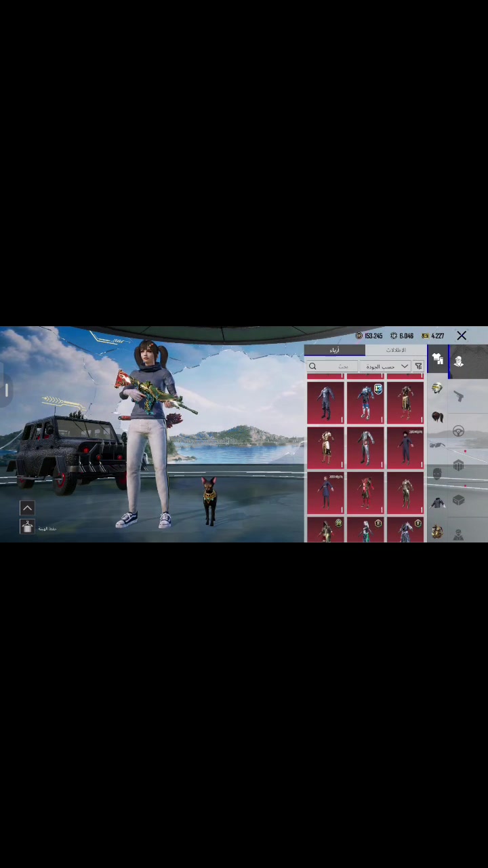Image resolution: width=488 pixels, height=868 pixels.
Task: Click the magnifier search icon
Action: 312,366
